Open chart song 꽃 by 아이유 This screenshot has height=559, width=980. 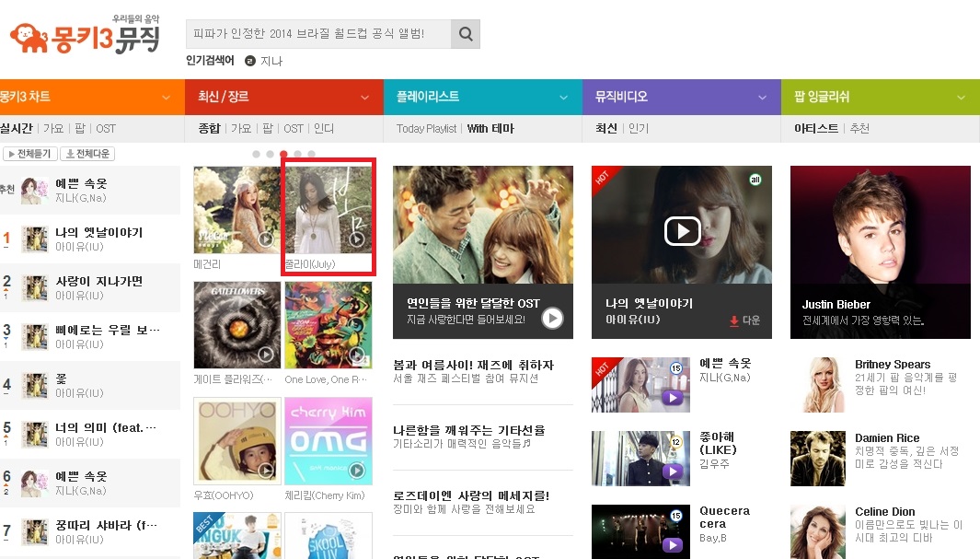coord(61,378)
